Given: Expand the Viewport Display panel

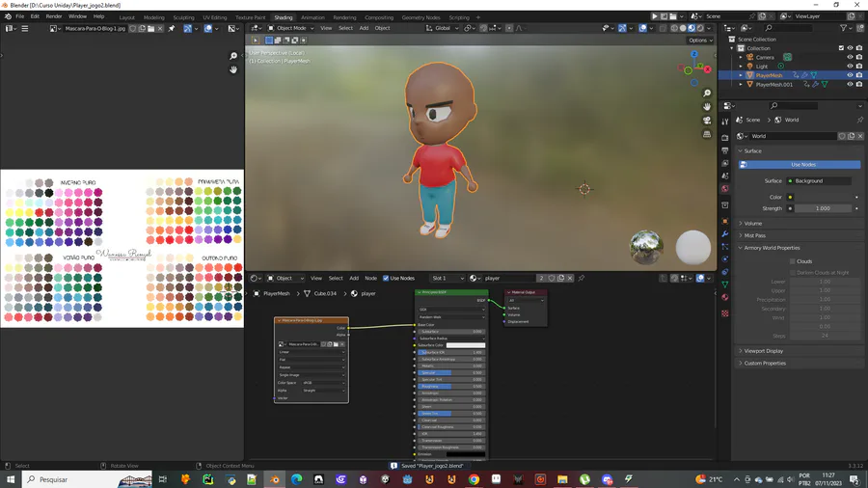Looking at the screenshot, I should point(764,351).
